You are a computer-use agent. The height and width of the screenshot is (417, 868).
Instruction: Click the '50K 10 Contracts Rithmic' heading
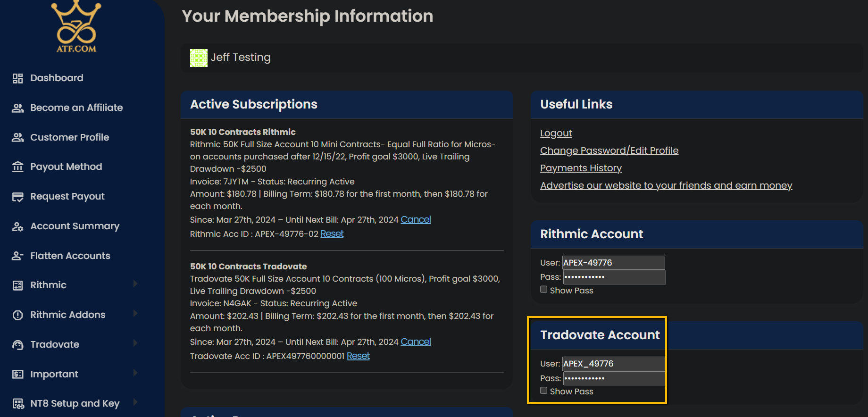pos(243,132)
